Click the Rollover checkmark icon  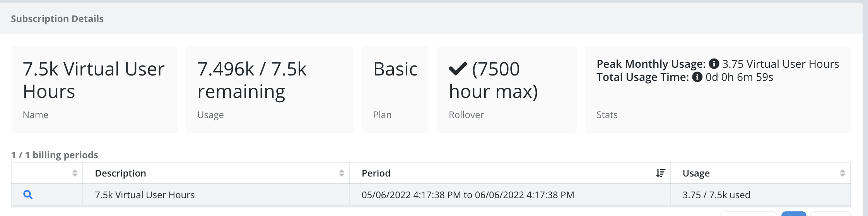pos(458,69)
